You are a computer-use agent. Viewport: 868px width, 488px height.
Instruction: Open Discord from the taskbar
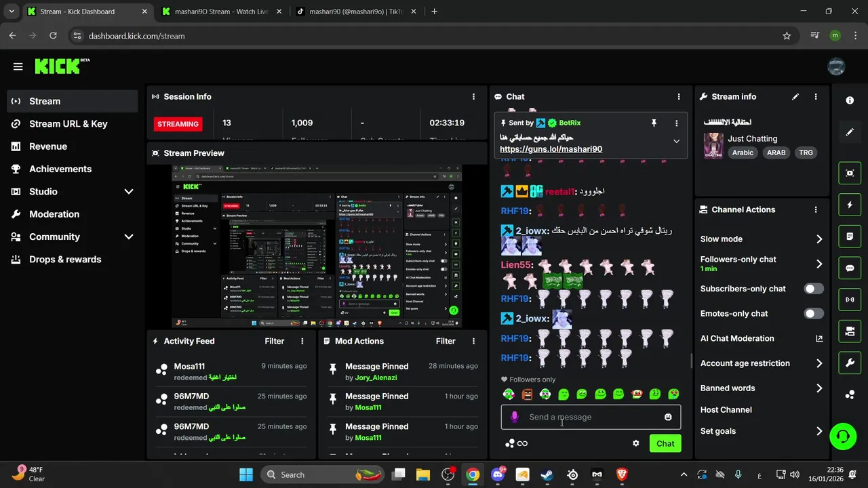498,474
